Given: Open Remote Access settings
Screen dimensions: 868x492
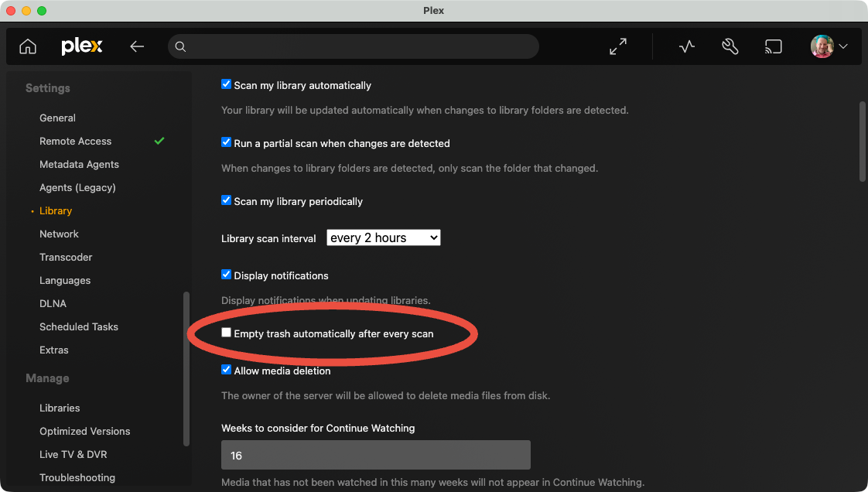Looking at the screenshot, I should click(75, 141).
